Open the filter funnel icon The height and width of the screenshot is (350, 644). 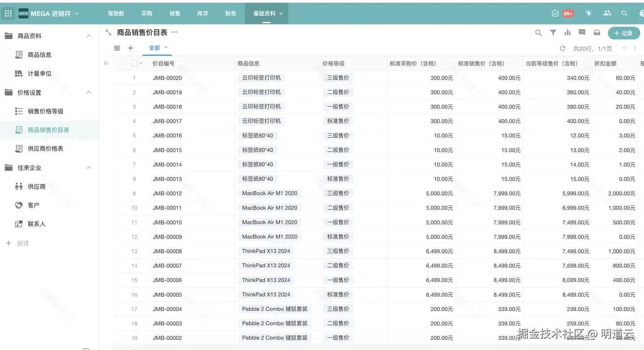pos(553,33)
